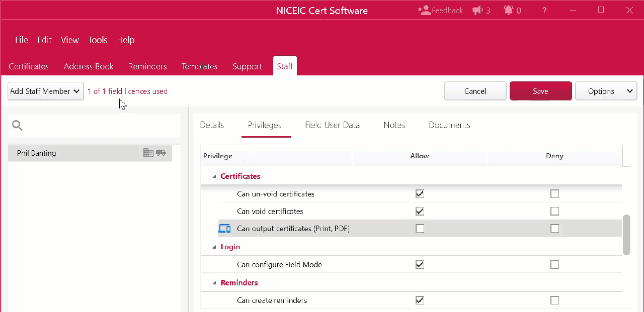Uncheck Allow for Can create reminders
Screen dimensions: 644x312
[x=420, y=300]
